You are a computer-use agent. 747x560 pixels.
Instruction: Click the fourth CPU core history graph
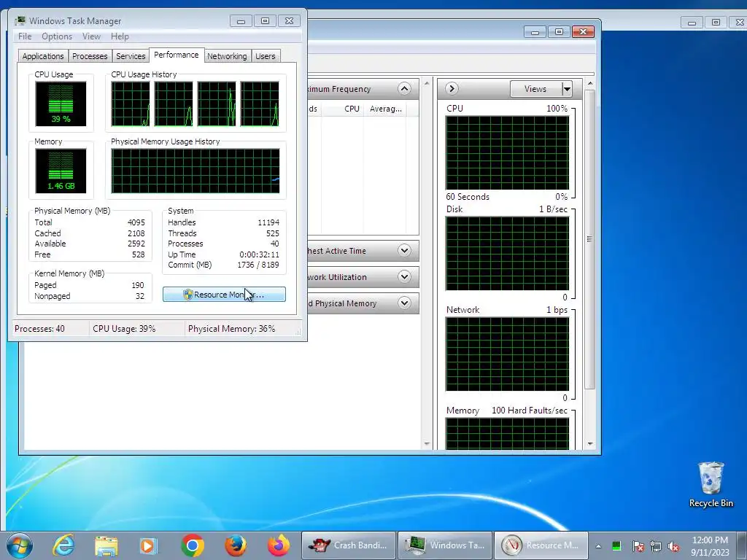260,104
